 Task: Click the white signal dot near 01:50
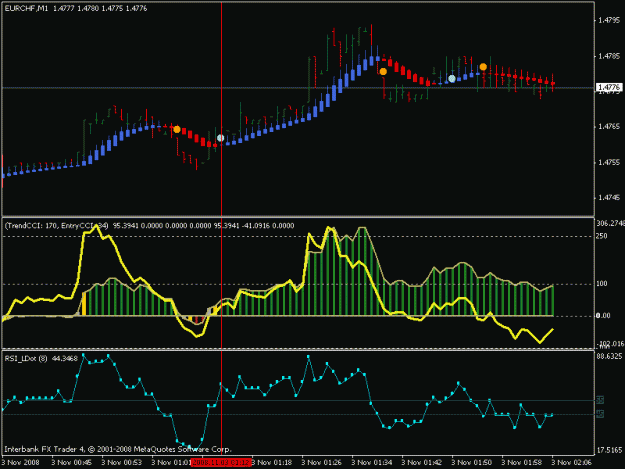click(x=452, y=79)
